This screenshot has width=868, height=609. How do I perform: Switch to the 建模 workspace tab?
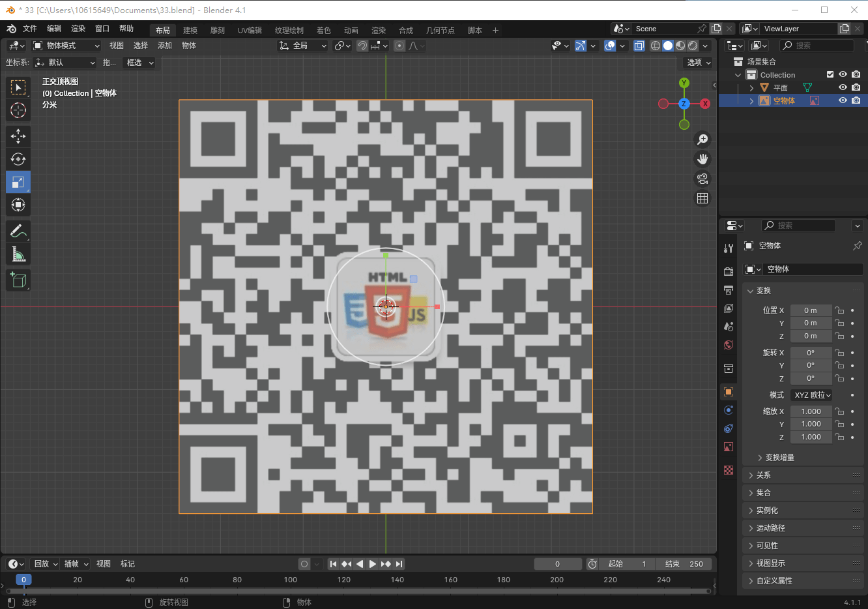point(190,30)
